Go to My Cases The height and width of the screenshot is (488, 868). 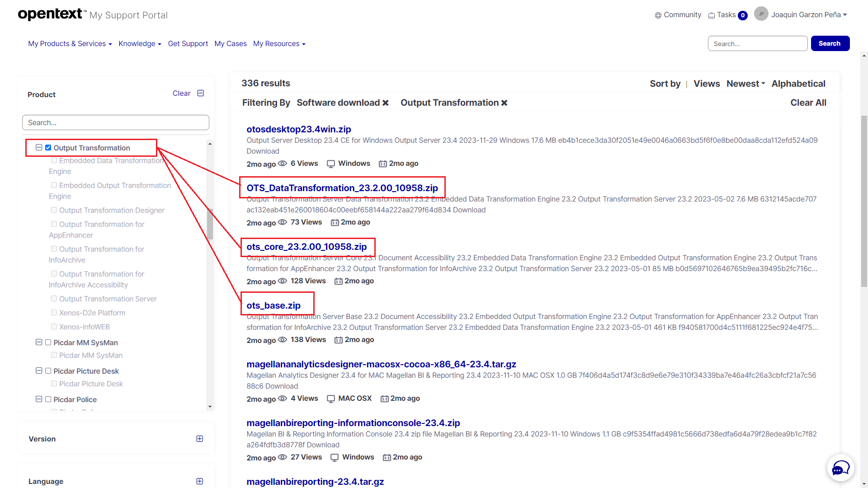[231, 44]
